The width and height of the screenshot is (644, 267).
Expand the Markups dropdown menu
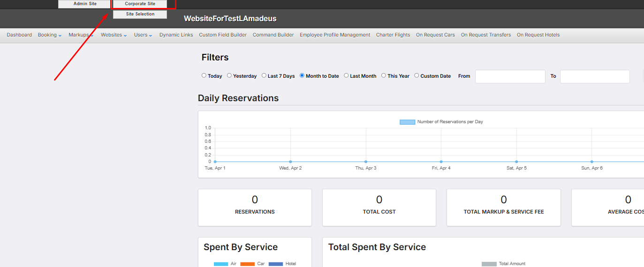point(81,35)
